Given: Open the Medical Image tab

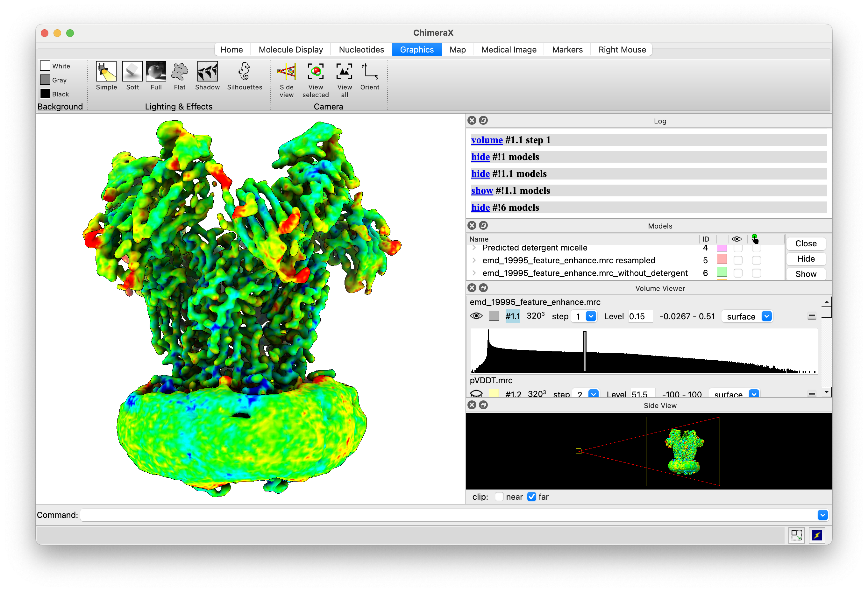Looking at the screenshot, I should [508, 50].
